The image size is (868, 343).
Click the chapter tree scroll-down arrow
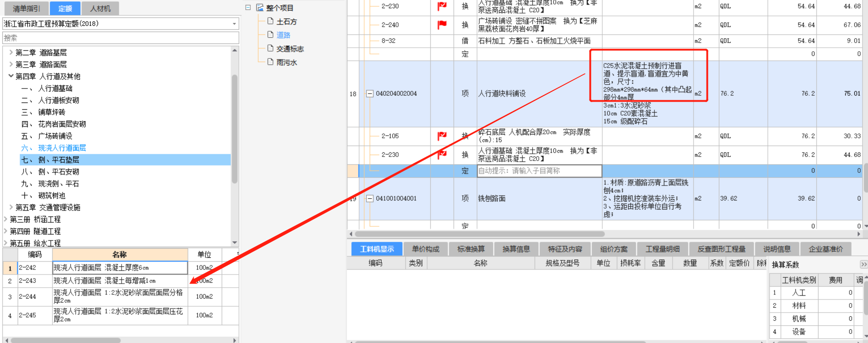tap(234, 243)
